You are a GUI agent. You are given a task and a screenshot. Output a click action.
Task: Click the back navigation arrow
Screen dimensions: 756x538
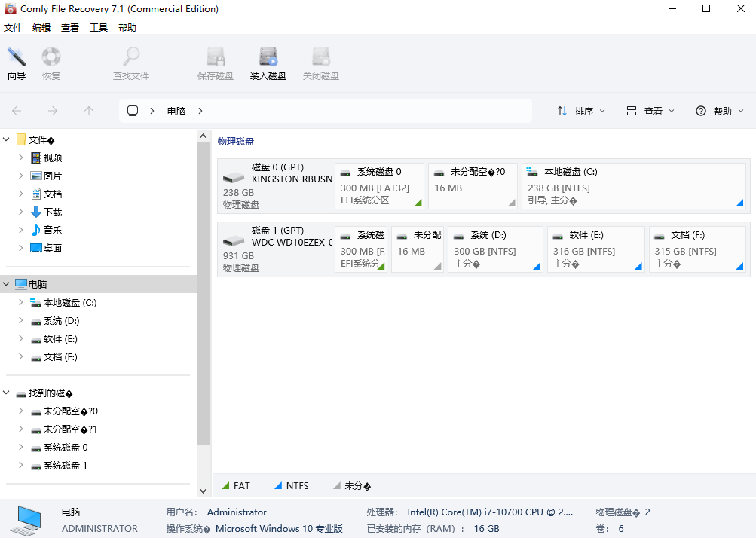[15, 110]
